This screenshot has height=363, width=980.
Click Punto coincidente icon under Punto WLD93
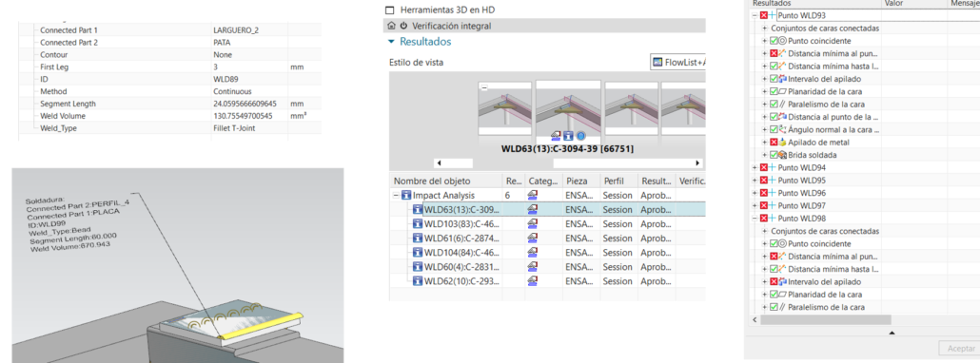click(x=782, y=41)
